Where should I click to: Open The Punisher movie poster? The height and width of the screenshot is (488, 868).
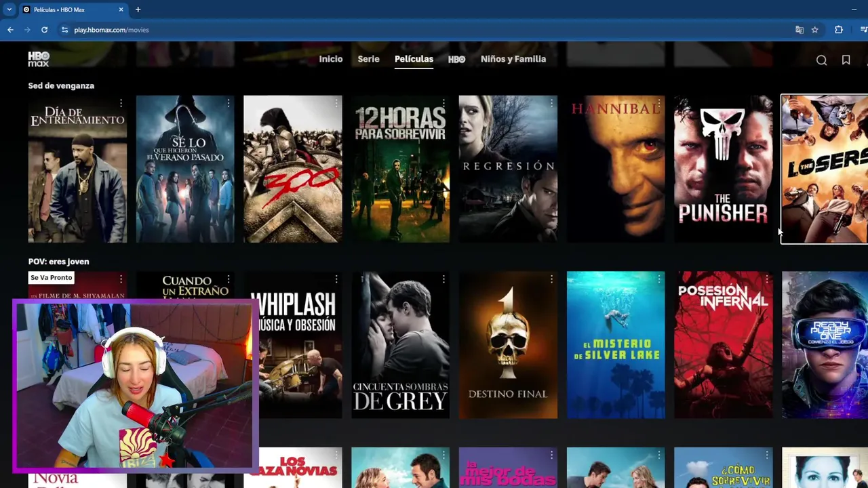(x=723, y=169)
